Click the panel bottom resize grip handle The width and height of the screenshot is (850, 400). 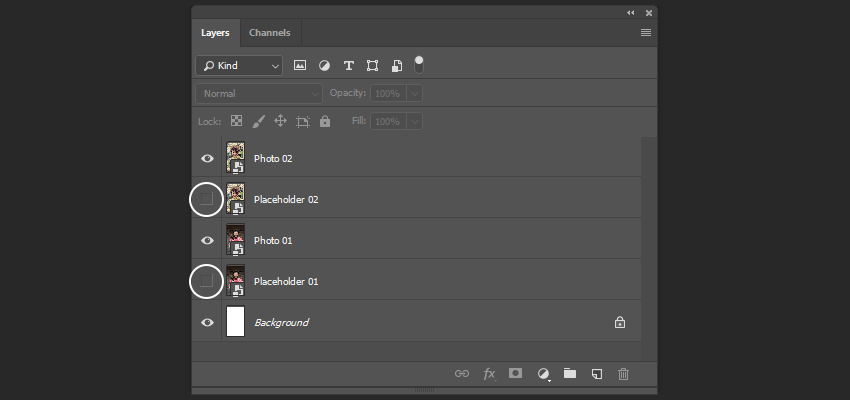[x=424, y=390]
